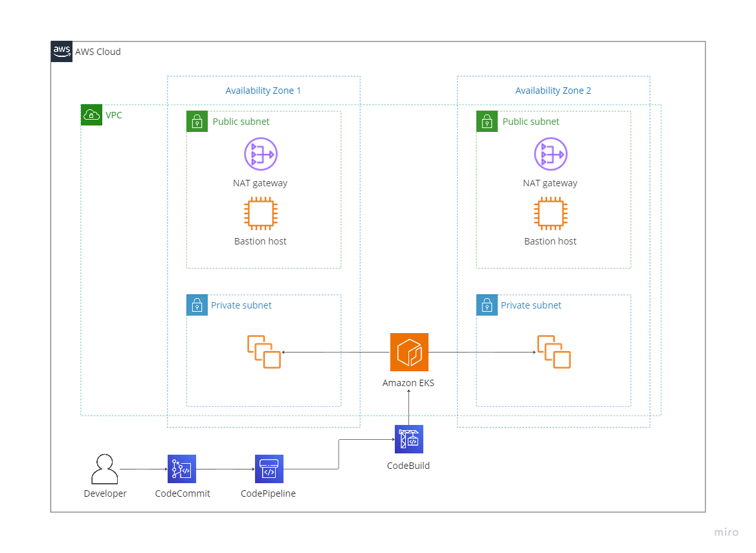Image resolution: width=756 pixels, height=553 pixels.
Task: Click the Availability Zone 1 public subnet lock icon
Action: pos(197,122)
